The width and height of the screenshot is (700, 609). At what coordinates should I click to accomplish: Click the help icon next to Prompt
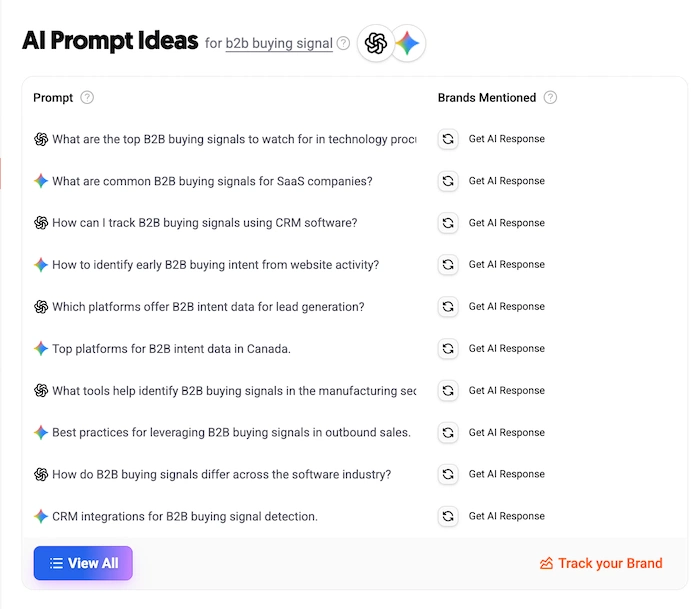(87, 98)
